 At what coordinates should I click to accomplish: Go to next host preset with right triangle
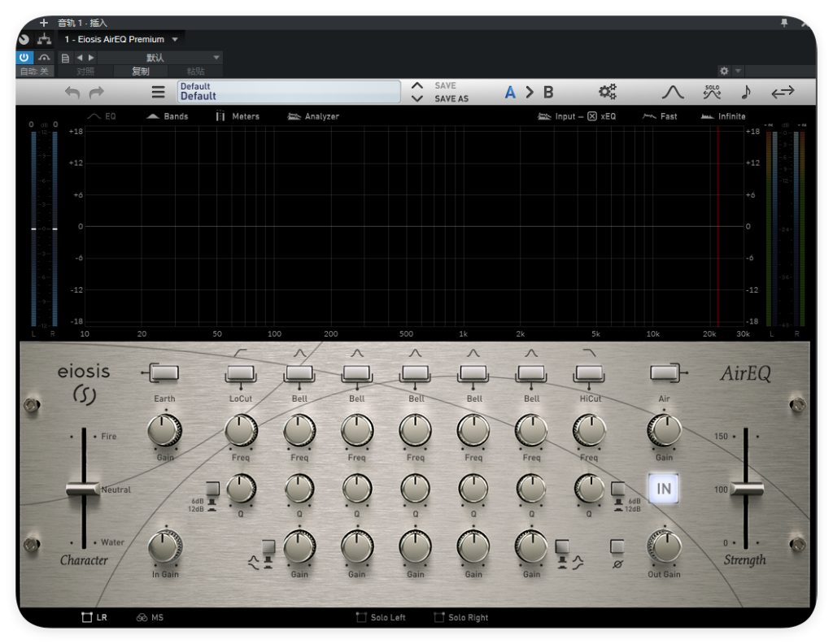pyautogui.click(x=91, y=58)
